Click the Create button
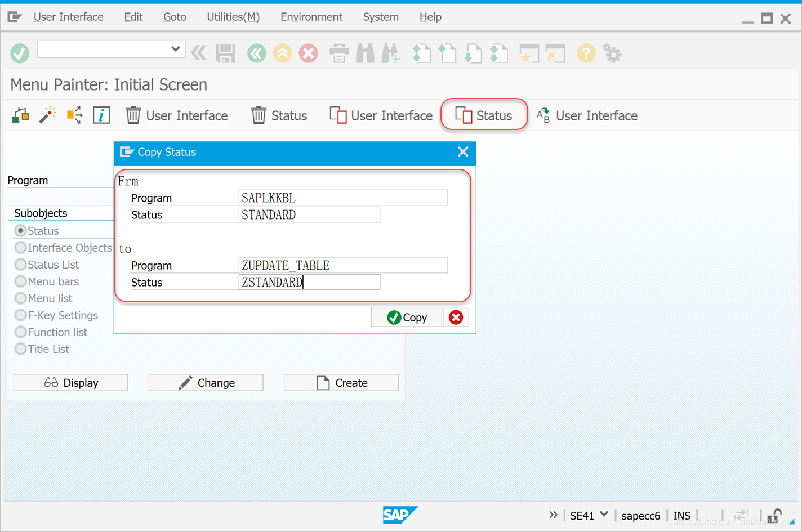 tap(341, 383)
